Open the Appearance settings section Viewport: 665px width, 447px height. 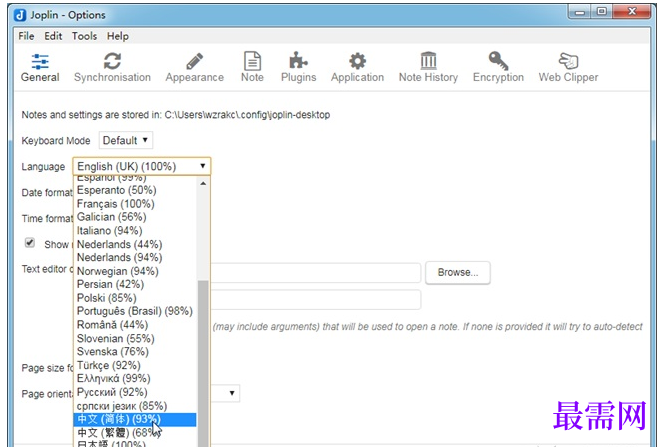195,67
